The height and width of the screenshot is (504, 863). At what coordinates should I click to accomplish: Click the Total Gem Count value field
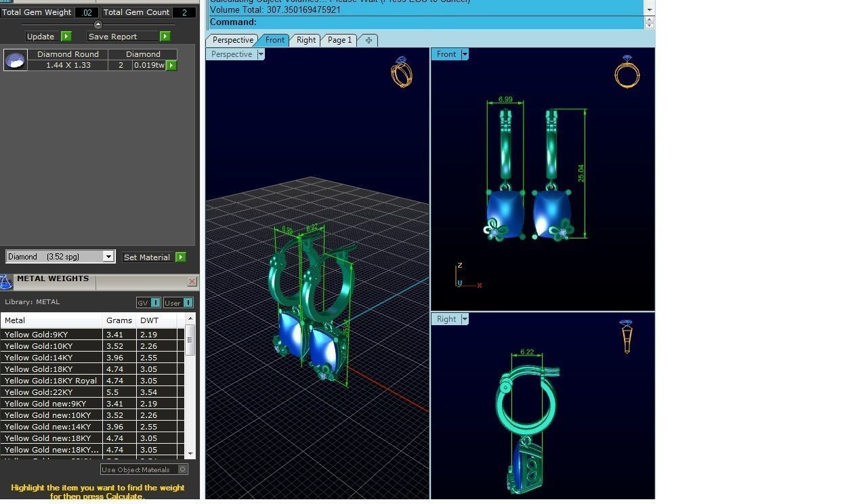(x=184, y=12)
